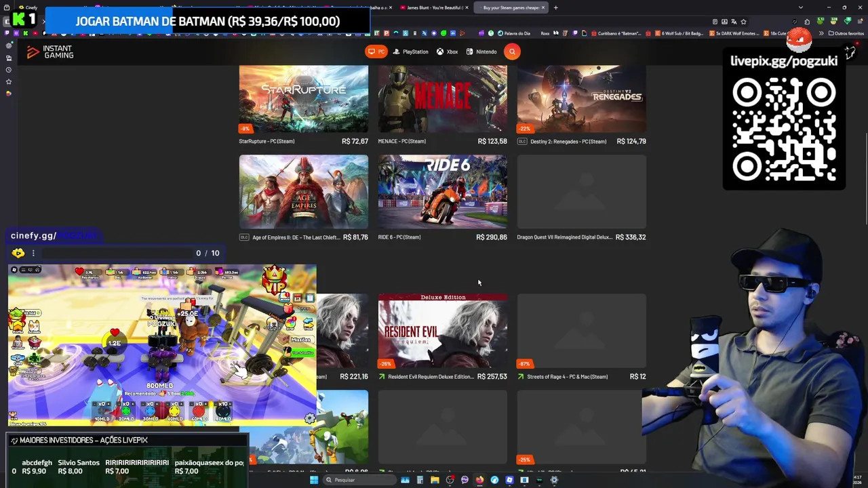868x488 pixels.
Task: Expand the list all tabs dropdown
Action: (x=801, y=7)
